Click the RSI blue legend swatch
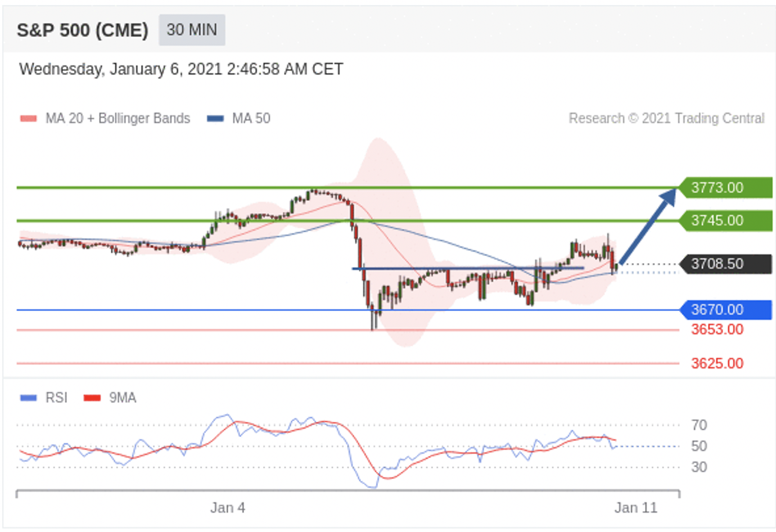Screen dimensions: 776x532 pos(28,398)
